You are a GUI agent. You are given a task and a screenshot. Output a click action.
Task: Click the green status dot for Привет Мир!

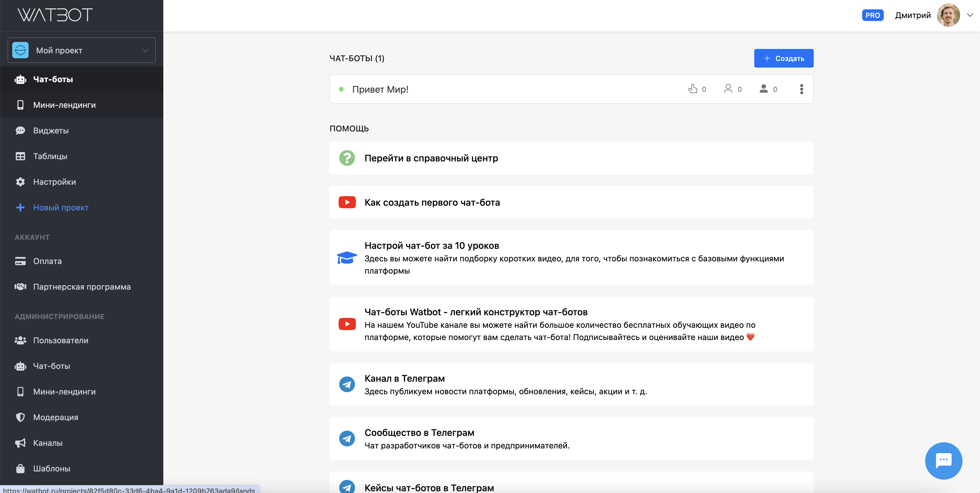coord(341,89)
